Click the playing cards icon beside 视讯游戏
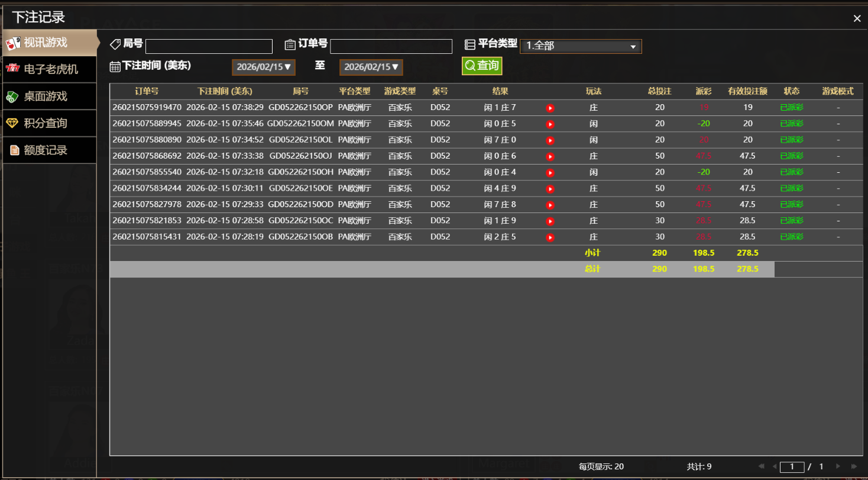 pyautogui.click(x=13, y=42)
